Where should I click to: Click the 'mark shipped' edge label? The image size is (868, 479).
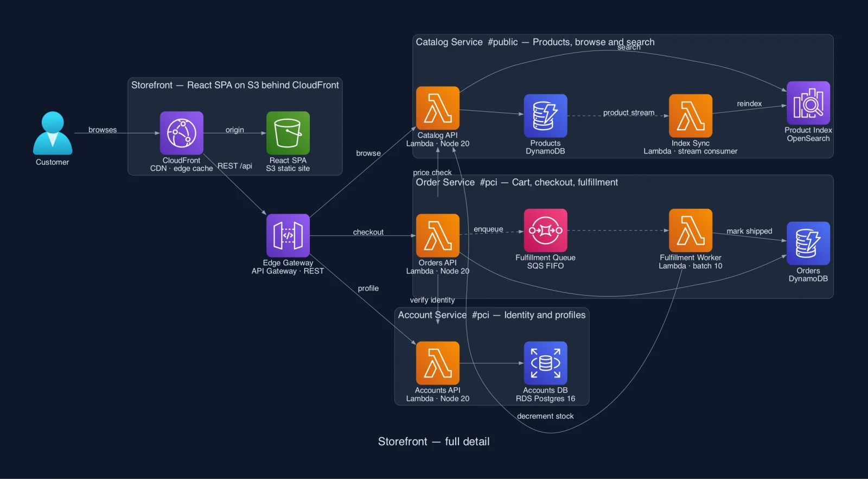coord(749,231)
